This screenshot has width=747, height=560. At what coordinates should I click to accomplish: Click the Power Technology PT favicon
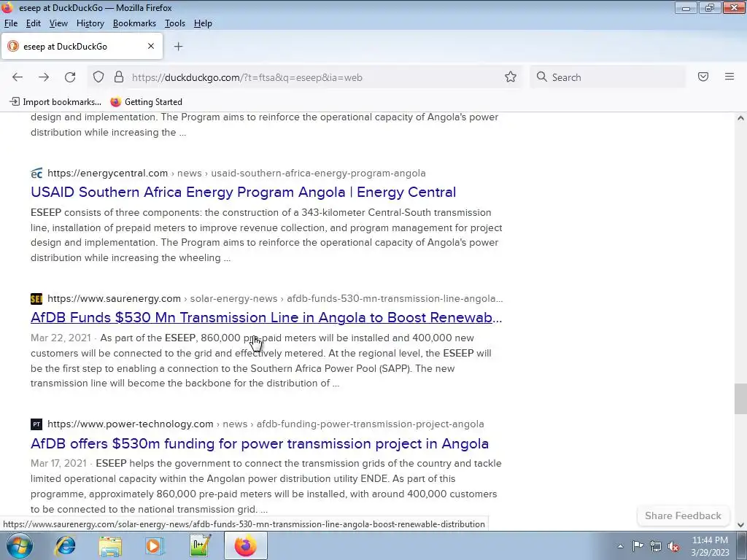point(36,424)
